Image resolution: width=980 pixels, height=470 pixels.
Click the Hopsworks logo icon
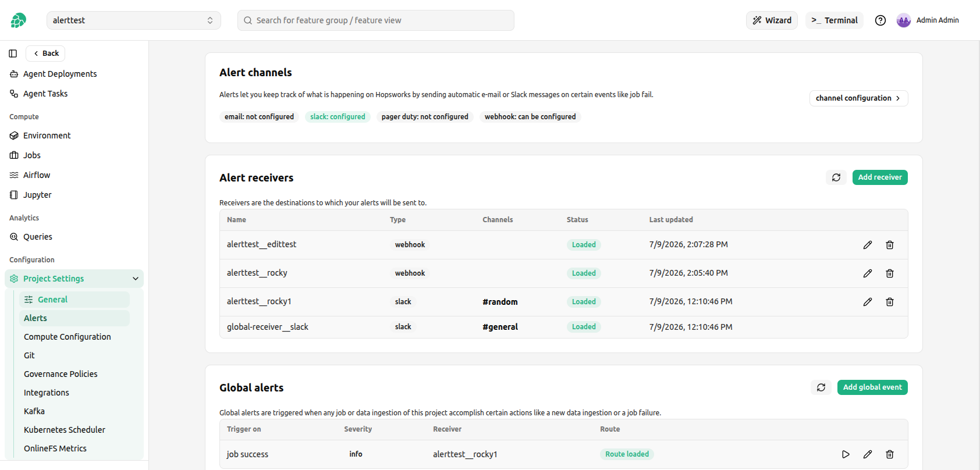coord(19,20)
